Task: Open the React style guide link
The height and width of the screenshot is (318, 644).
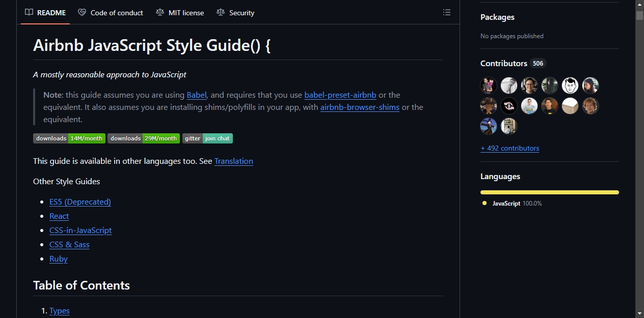Action: (x=59, y=216)
